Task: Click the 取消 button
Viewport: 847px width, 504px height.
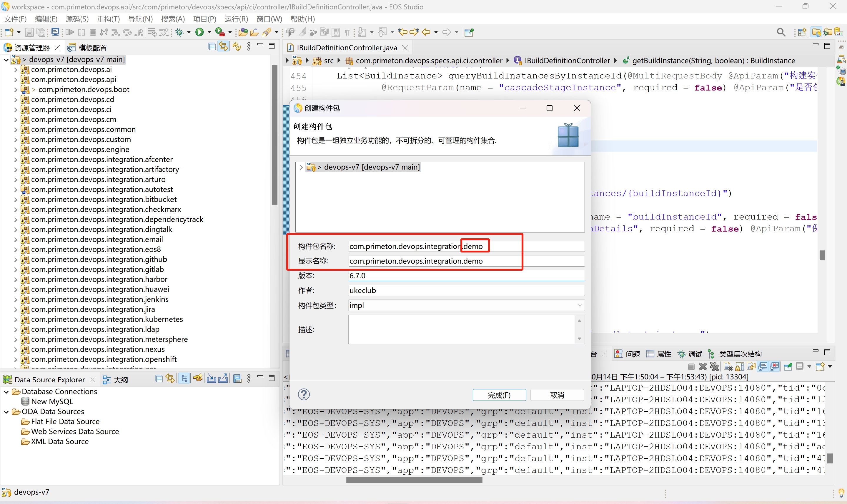Action: click(x=557, y=395)
